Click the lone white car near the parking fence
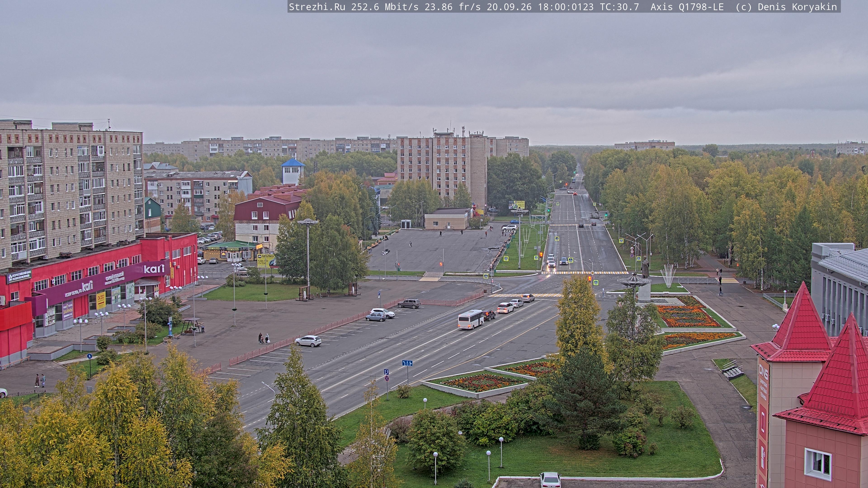Image resolution: width=868 pixels, height=488 pixels. 308,341
